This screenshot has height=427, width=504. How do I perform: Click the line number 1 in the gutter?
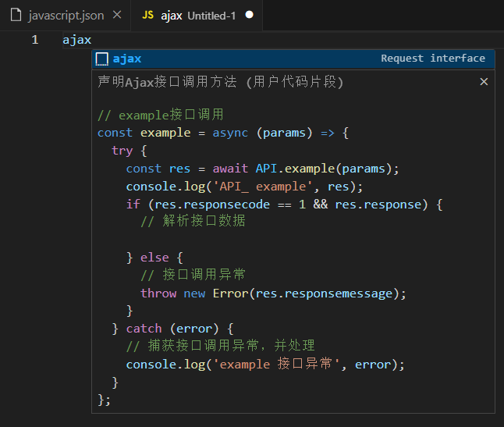[x=35, y=40]
